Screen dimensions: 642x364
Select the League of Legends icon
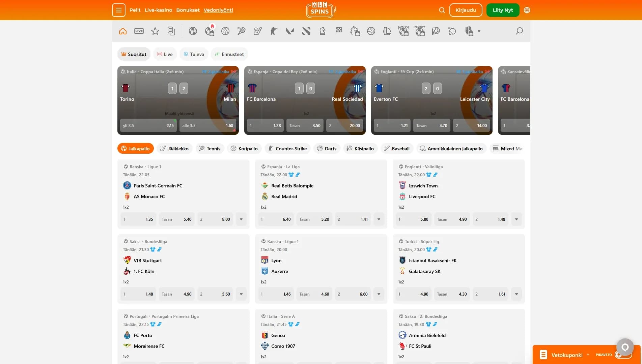387,31
